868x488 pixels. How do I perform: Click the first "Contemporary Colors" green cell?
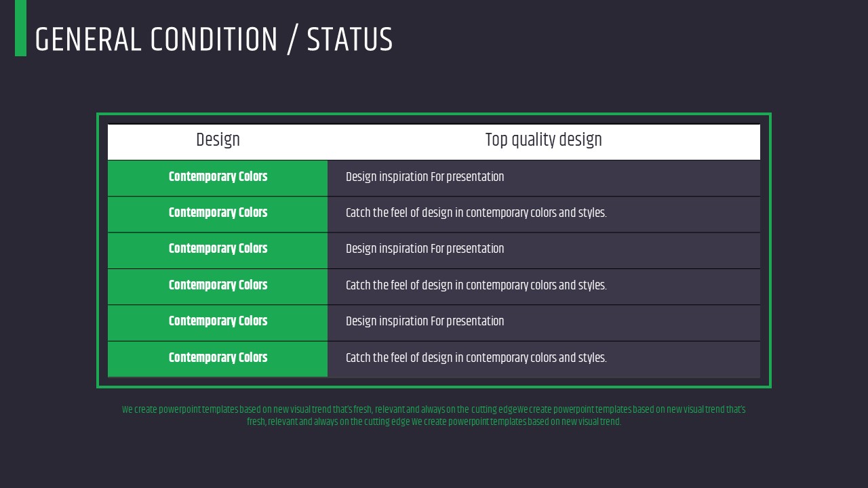pos(218,177)
